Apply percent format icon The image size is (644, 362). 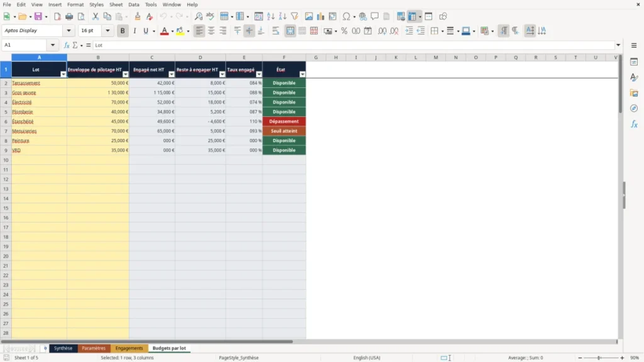coord(344,31)
